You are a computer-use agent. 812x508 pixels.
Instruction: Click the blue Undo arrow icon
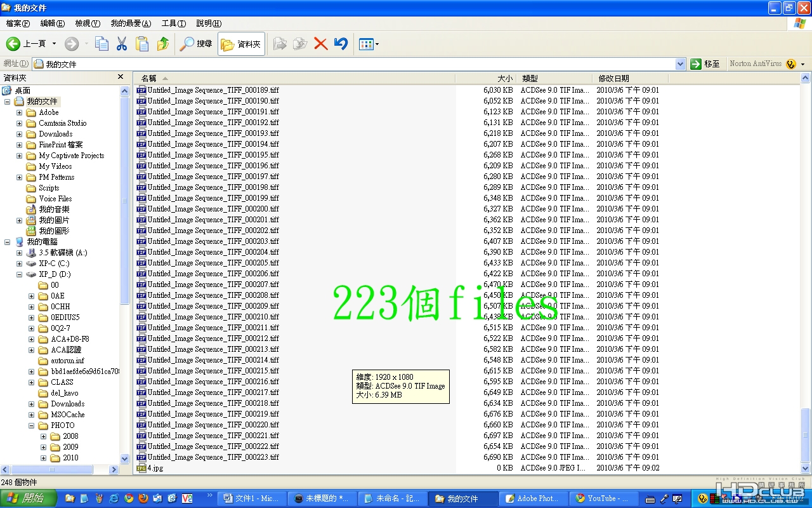[x=341, y=44]
